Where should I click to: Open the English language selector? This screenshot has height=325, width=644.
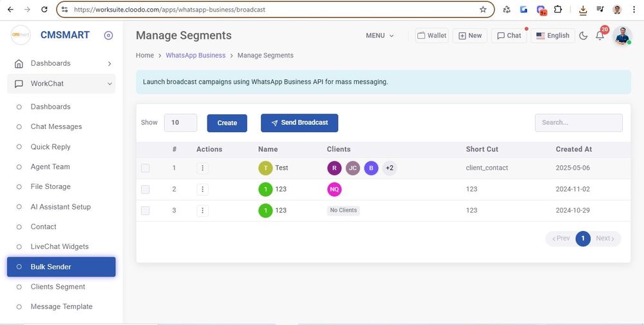(x=553, y=36)
